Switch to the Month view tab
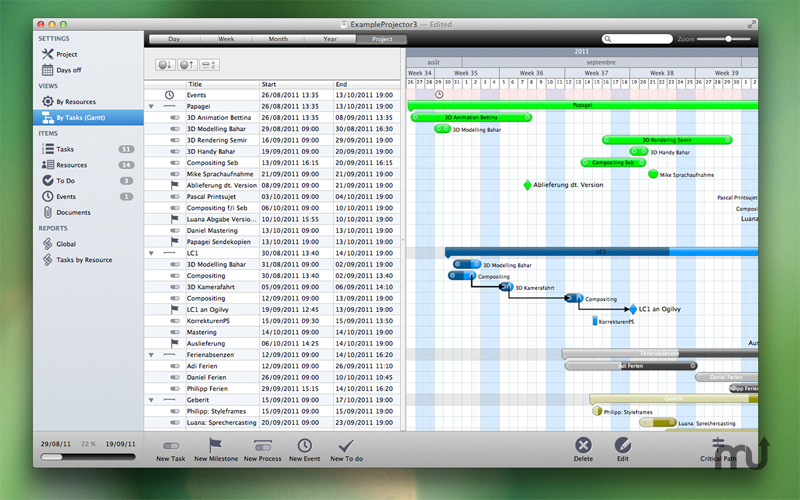Screen dimensions: 800x500 (278, 39)
